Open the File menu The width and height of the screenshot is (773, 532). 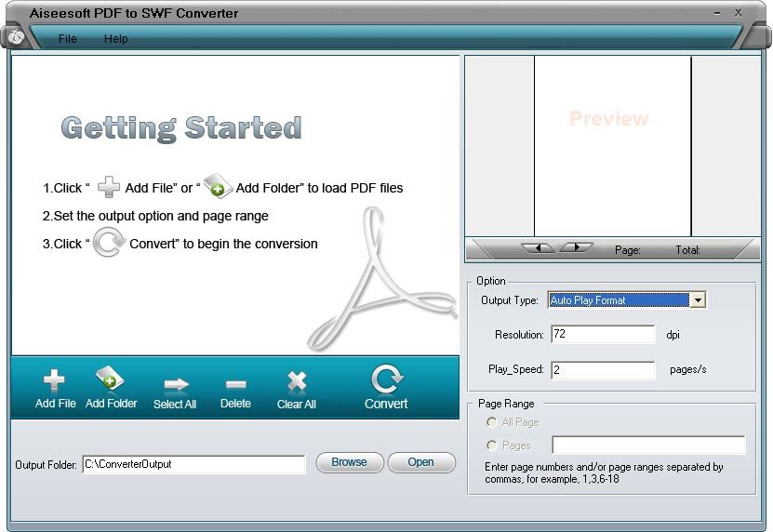tap(67, 39)
